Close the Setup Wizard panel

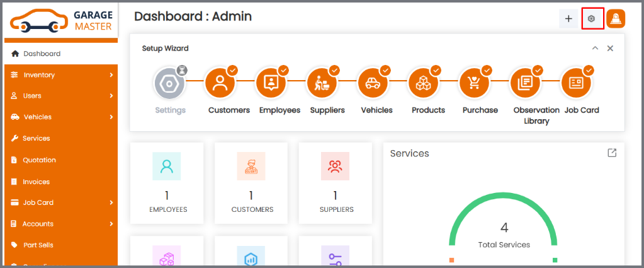click(610, 49)
